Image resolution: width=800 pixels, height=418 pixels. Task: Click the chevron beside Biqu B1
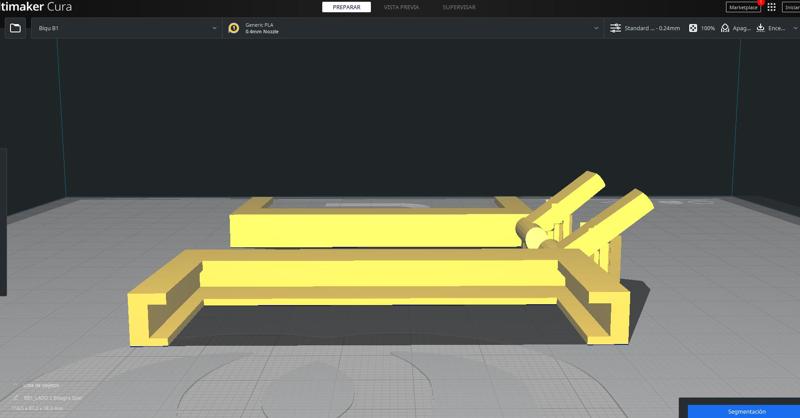point(214,29)
